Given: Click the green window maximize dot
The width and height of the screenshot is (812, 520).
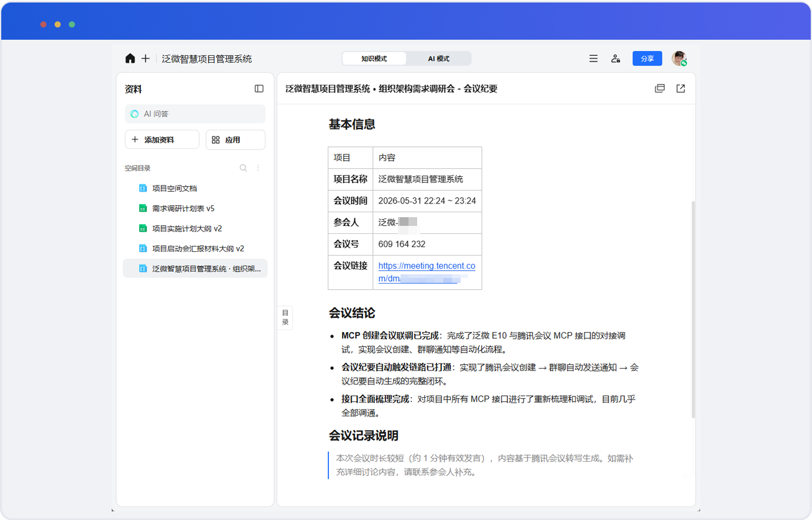Looking at the screenshot, I should tap(72, 24).
